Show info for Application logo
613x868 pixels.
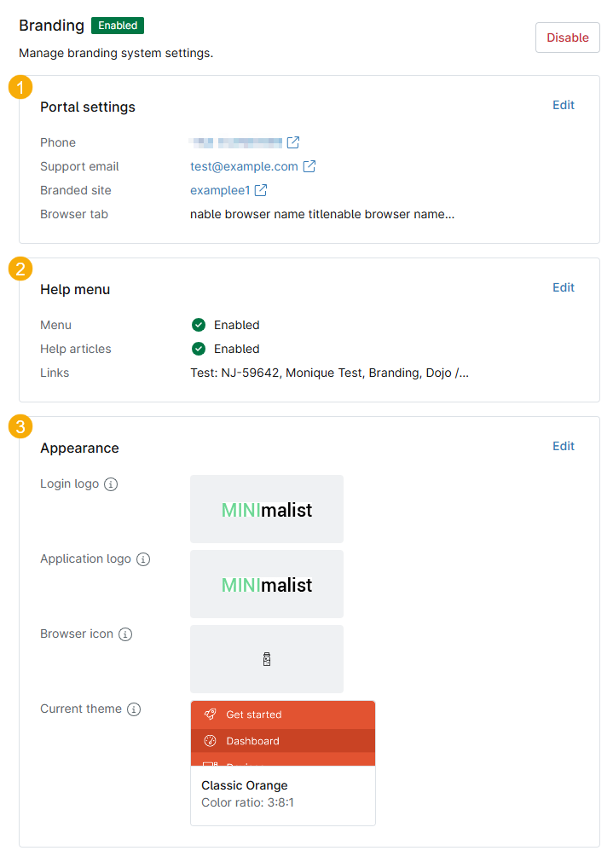click(143, 559)
